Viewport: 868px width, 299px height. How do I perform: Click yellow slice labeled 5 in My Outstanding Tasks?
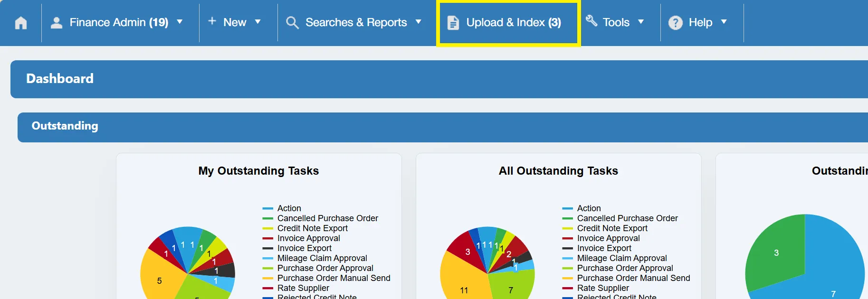coord(159,281)
